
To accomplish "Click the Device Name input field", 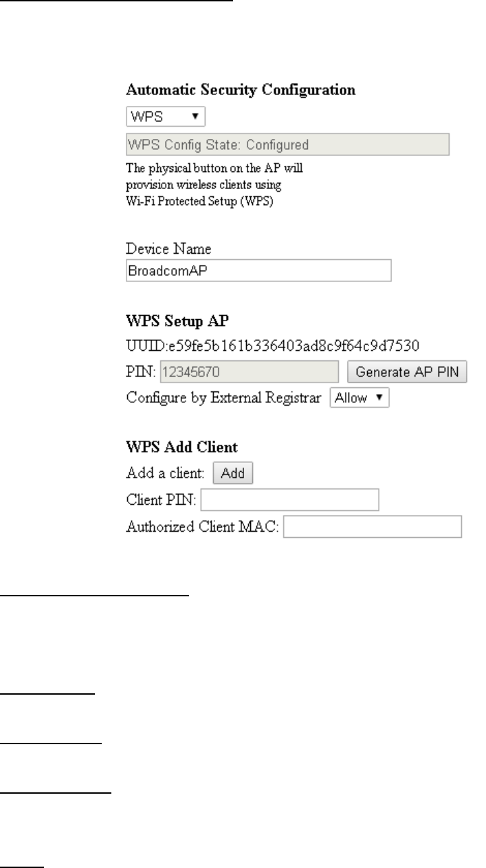I will pos(258,271).
